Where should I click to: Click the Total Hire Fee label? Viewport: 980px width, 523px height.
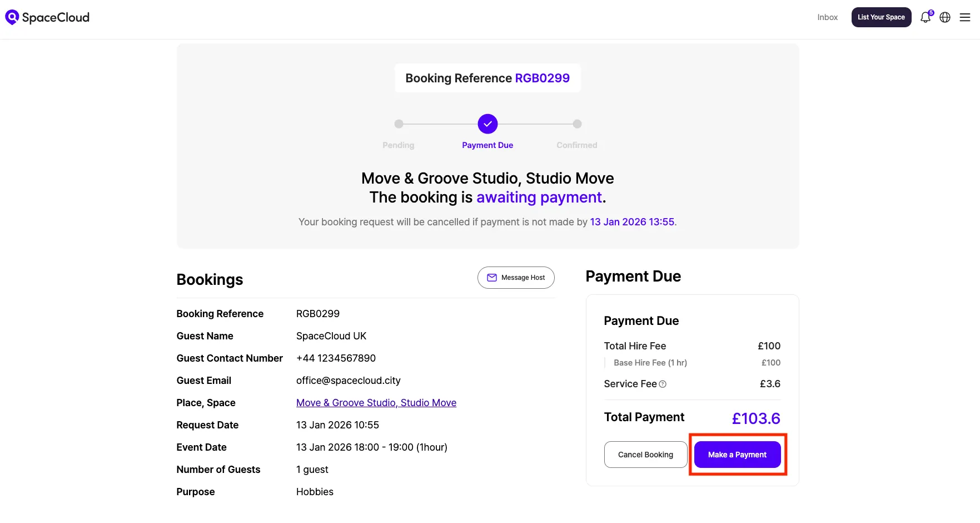(635, 346)
